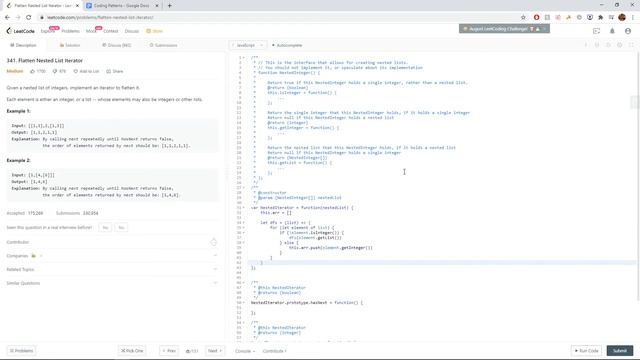Click the editor curly-braces format icon
This screenshot has height=360, width=640.
(x=597, y=45)
